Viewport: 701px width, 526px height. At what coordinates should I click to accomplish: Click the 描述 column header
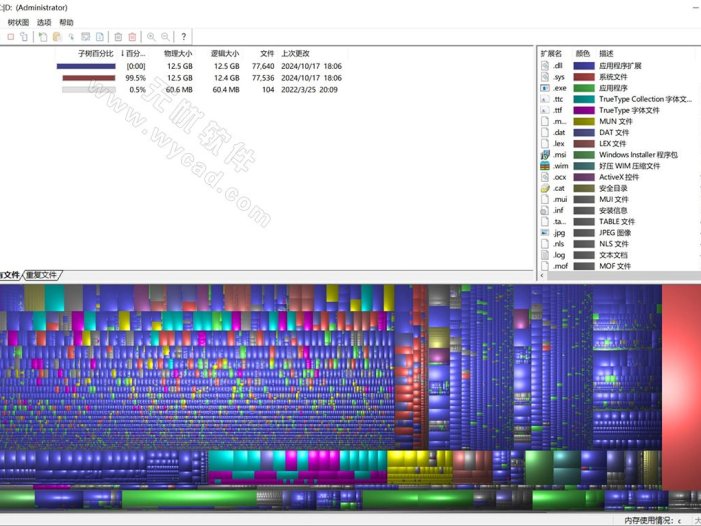[606, 54]
